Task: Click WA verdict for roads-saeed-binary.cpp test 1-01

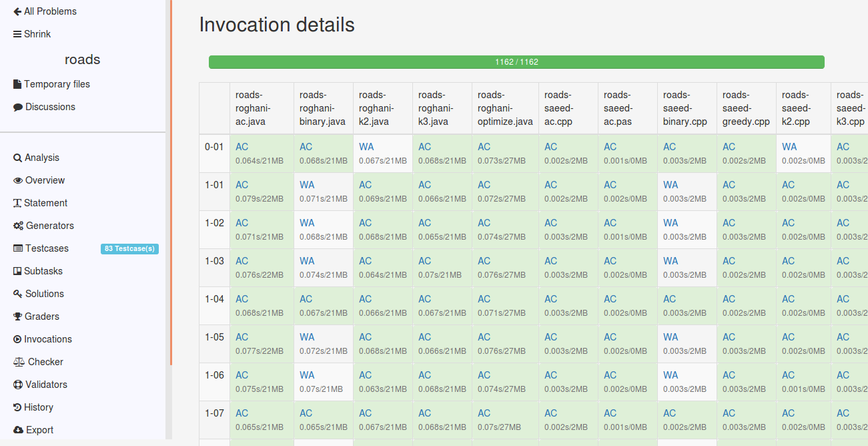Action: pos(671,185)
